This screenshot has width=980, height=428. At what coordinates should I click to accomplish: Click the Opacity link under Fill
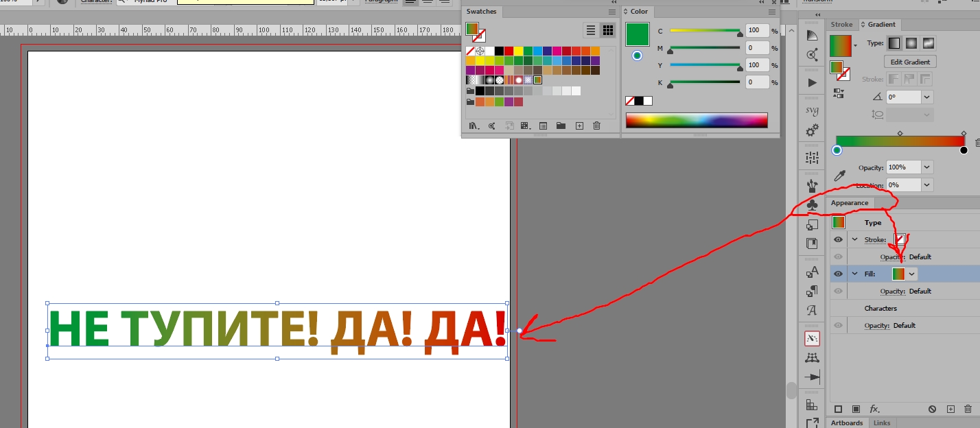pyautogui.click(x=892, y=291)
